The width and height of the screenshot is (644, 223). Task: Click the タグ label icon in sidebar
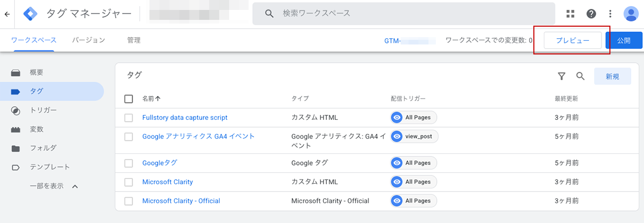(16, 92)
